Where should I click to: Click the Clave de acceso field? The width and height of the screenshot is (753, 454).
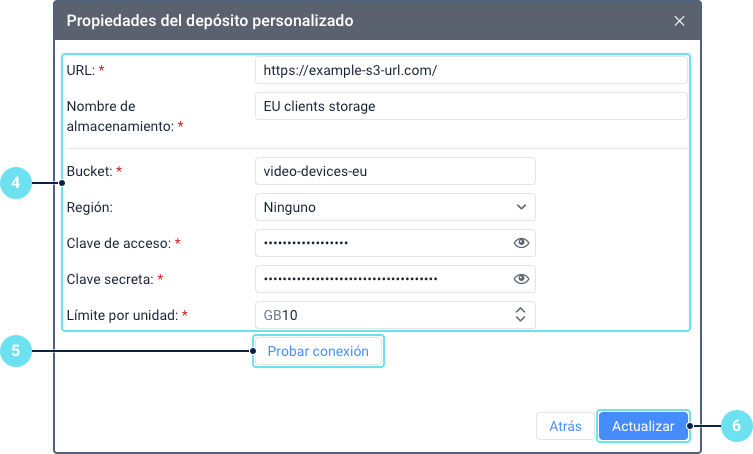coord(395,243)
